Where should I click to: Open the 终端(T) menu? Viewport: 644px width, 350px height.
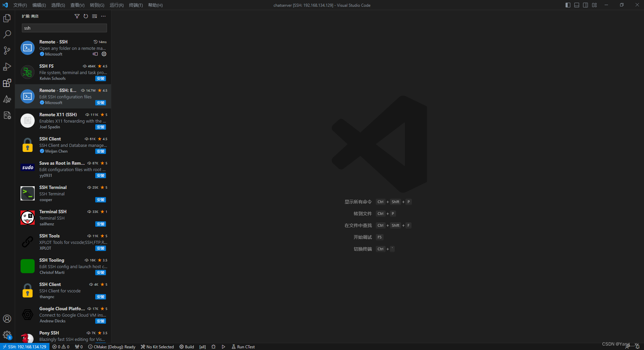[136, 5]
